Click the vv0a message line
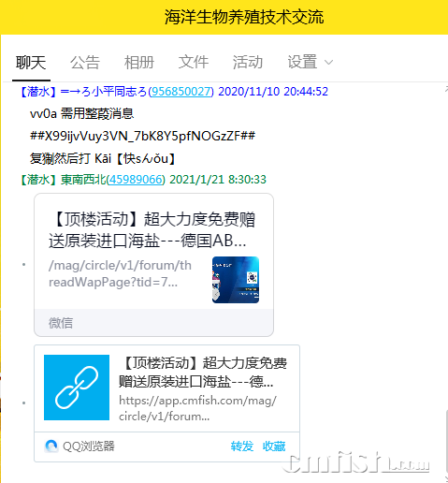This screenshot has width=448, height=483. coord(81,113)
